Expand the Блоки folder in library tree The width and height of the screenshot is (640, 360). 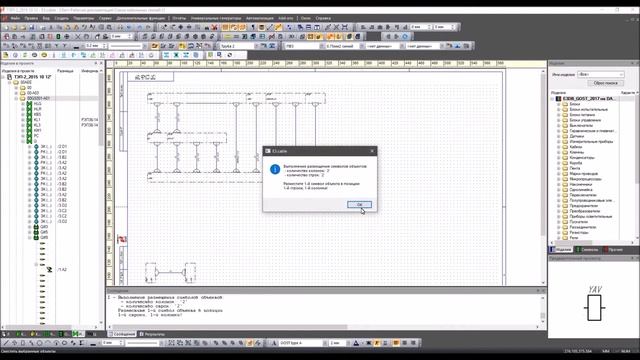point(559,104)
